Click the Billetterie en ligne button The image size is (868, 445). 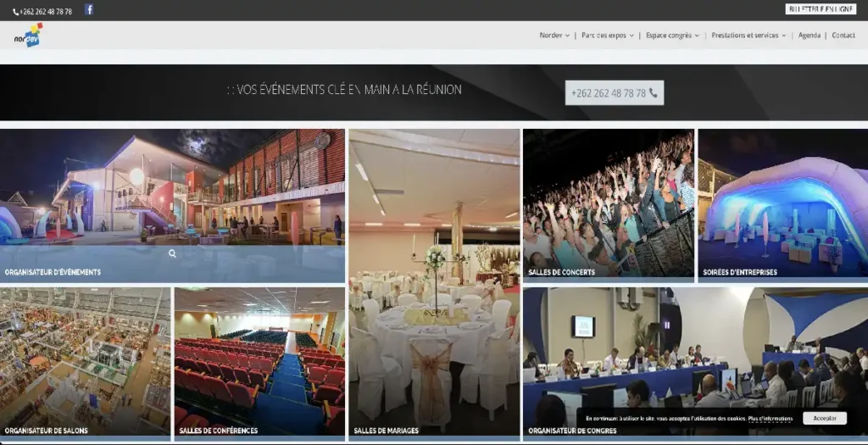[821, 9]
